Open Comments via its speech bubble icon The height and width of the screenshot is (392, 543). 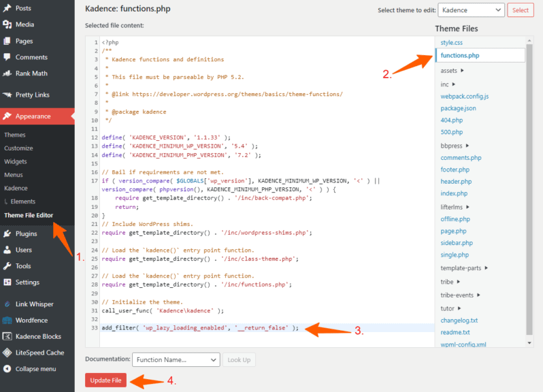click(7, 57)
